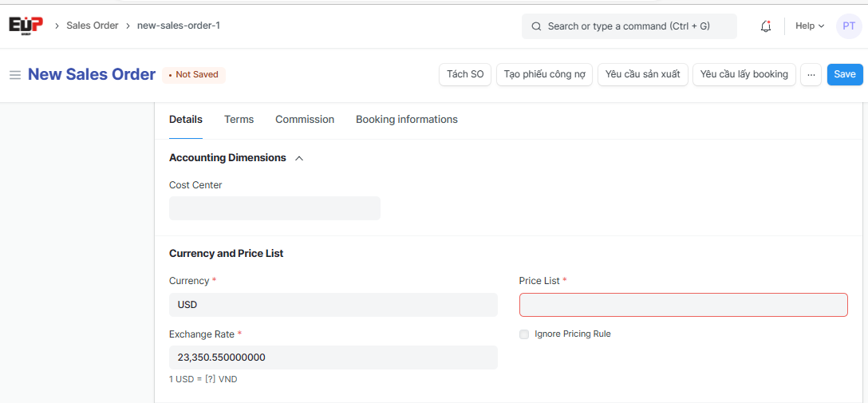Enable the Ignore Pricing Rule checkbox
Screen dimensions: 868x403
524,334
